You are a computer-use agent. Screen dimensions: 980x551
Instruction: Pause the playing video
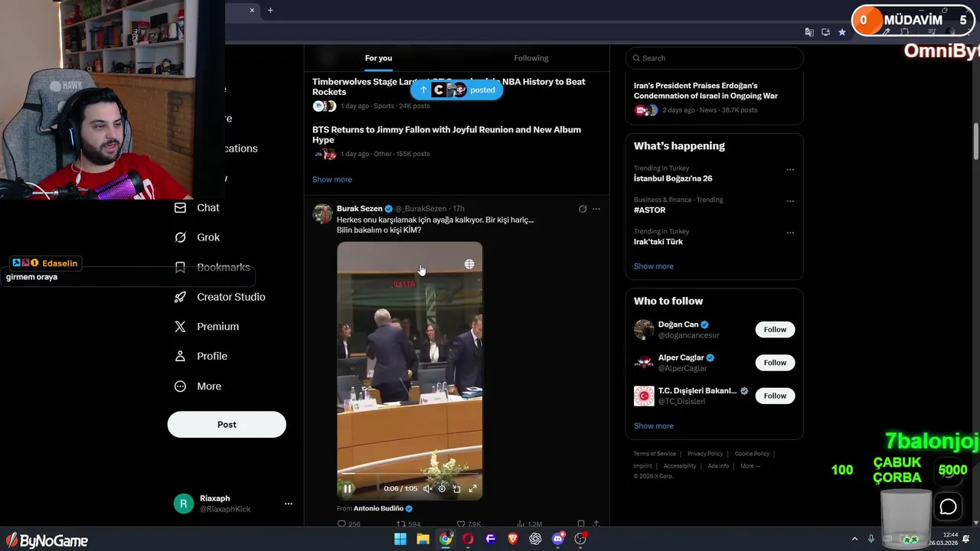[348, 488]
